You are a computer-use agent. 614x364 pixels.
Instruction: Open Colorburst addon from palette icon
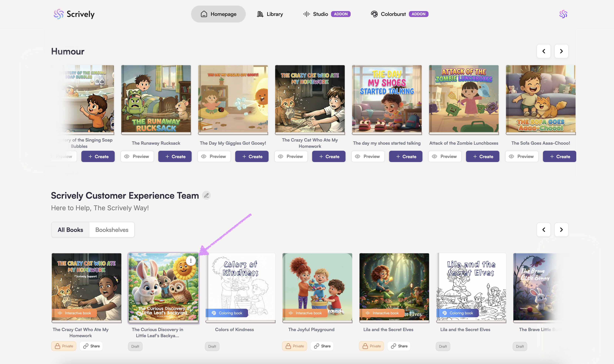pos(374,14)
